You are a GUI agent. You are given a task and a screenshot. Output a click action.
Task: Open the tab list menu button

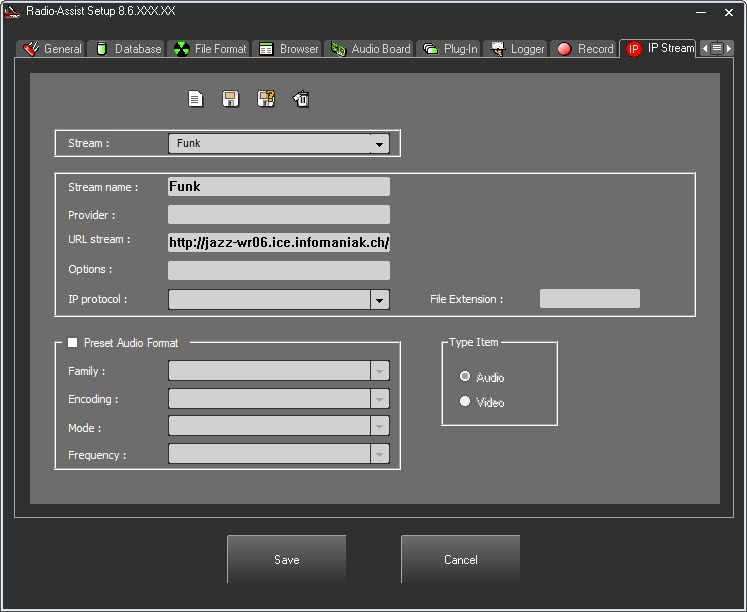(717, 48)
